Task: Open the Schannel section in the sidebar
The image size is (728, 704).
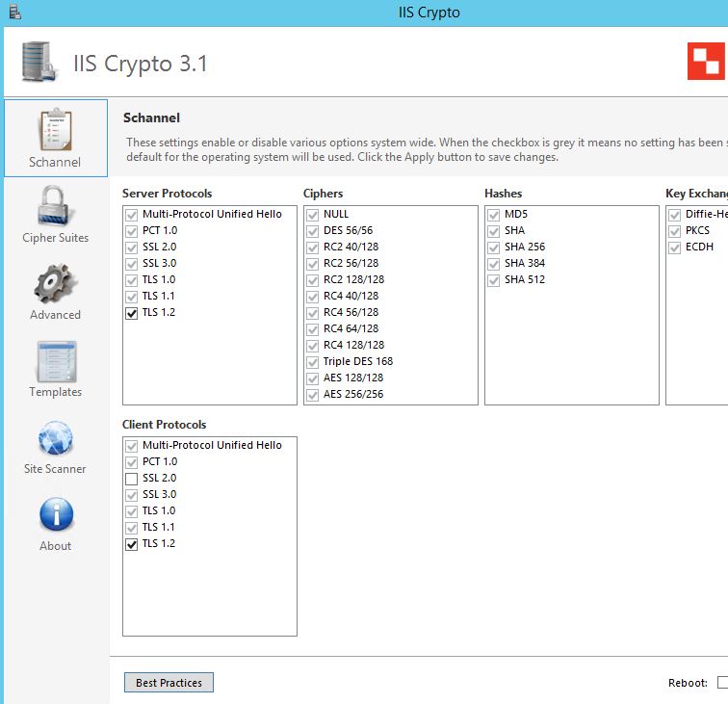Action: click(x=56, y=138)
